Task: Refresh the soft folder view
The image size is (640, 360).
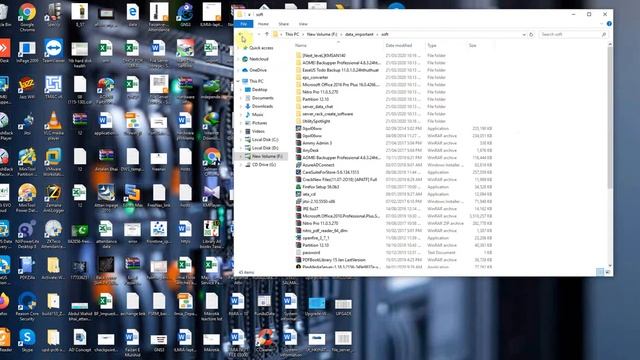Action: [531, 35]
